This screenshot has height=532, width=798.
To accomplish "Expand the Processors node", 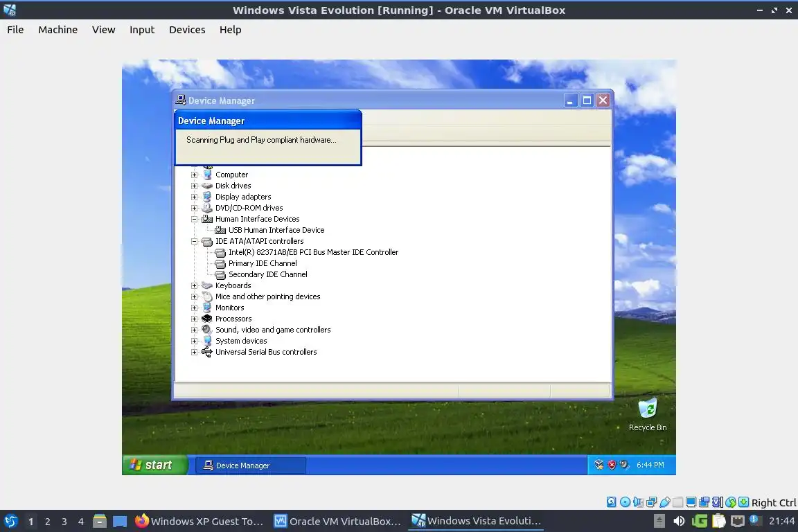I will coord(194,319).
